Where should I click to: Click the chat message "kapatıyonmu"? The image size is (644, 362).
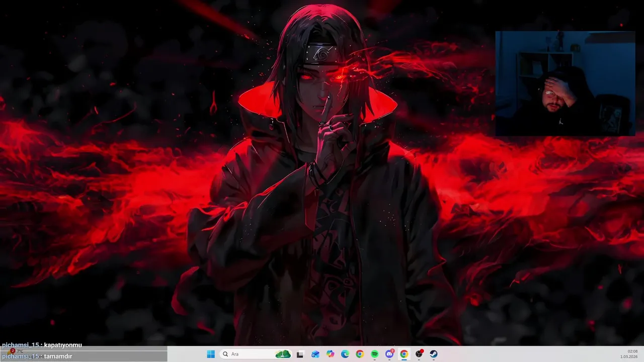pos(63,345)
